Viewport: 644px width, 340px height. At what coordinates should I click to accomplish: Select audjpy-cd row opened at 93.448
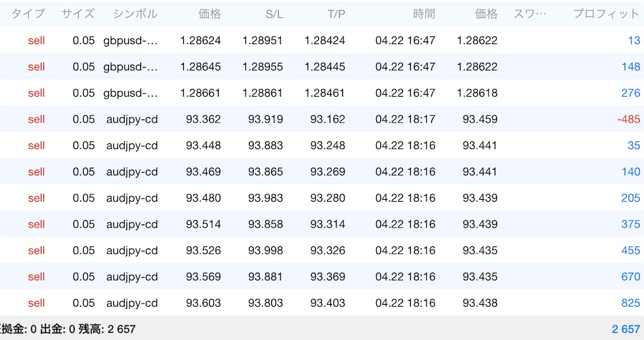coord(322,145)
